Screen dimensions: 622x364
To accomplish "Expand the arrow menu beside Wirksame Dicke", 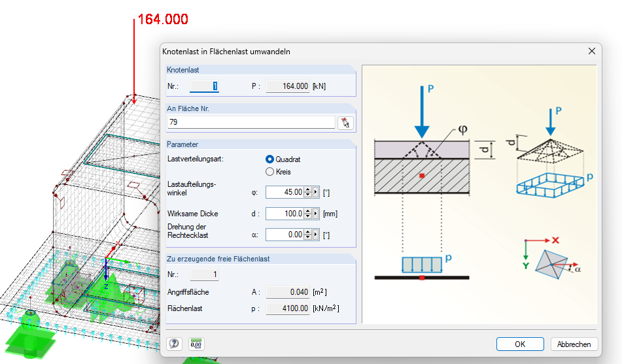I will (x=316, y=214).
